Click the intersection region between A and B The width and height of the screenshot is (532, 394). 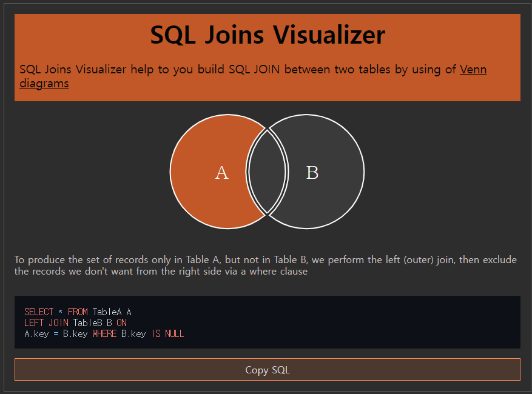point(267,172)
